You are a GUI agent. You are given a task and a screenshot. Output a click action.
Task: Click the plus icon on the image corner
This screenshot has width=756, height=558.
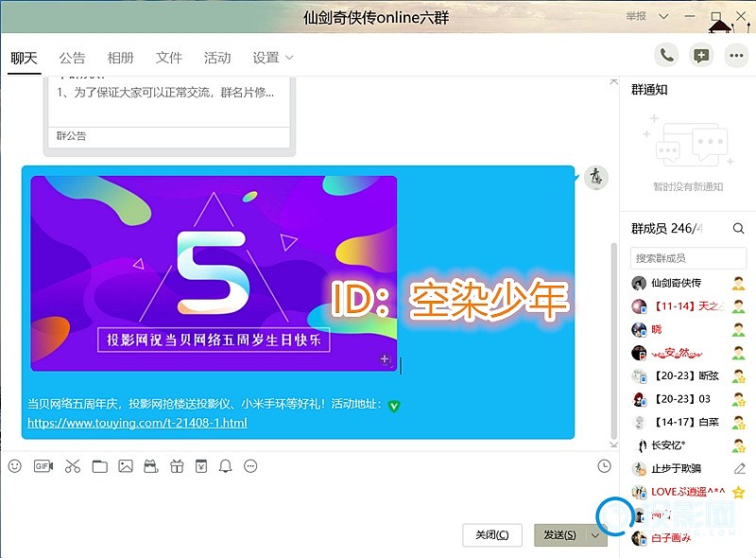click(x=385, y=358)
